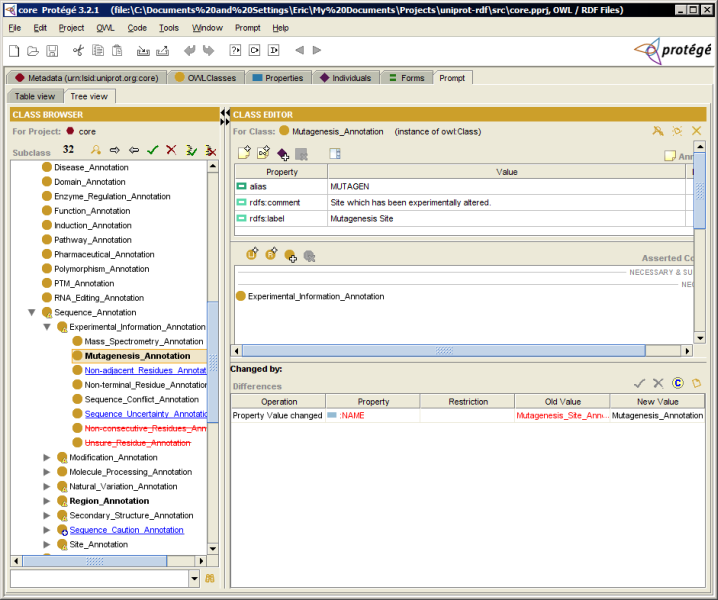Screen dimensions: 718x600
Task: Switch to the Table view tab
Action: point(35,96)
